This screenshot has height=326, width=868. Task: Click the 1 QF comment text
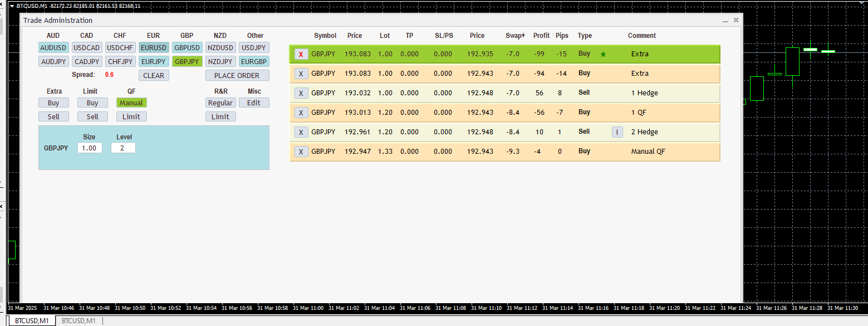point(639,113)
